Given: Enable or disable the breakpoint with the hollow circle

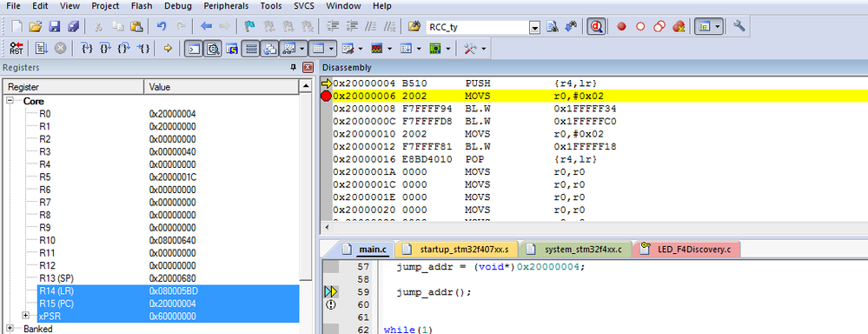Looking at the screenshot, I should tap(640, 27).
